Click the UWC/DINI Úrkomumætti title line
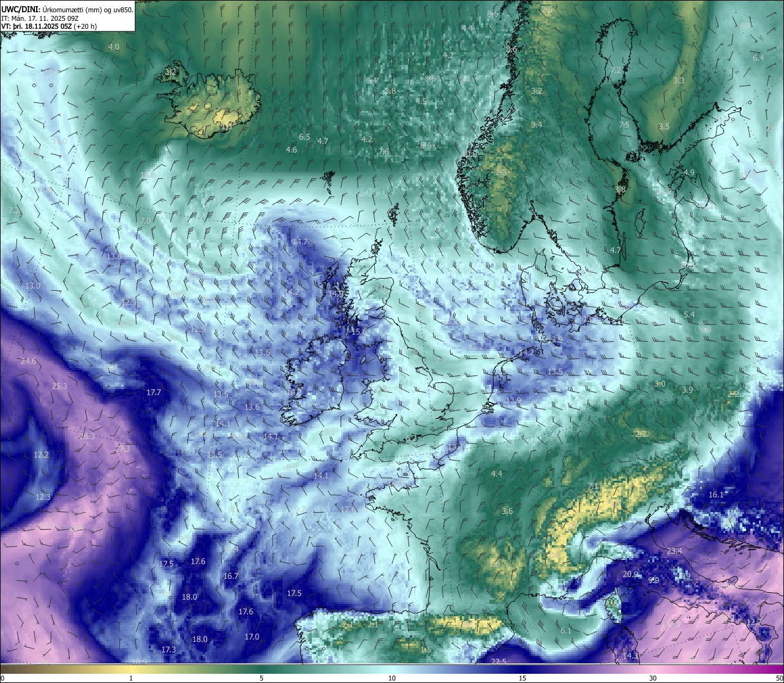784x683 pixels. (x=67, y=9)
